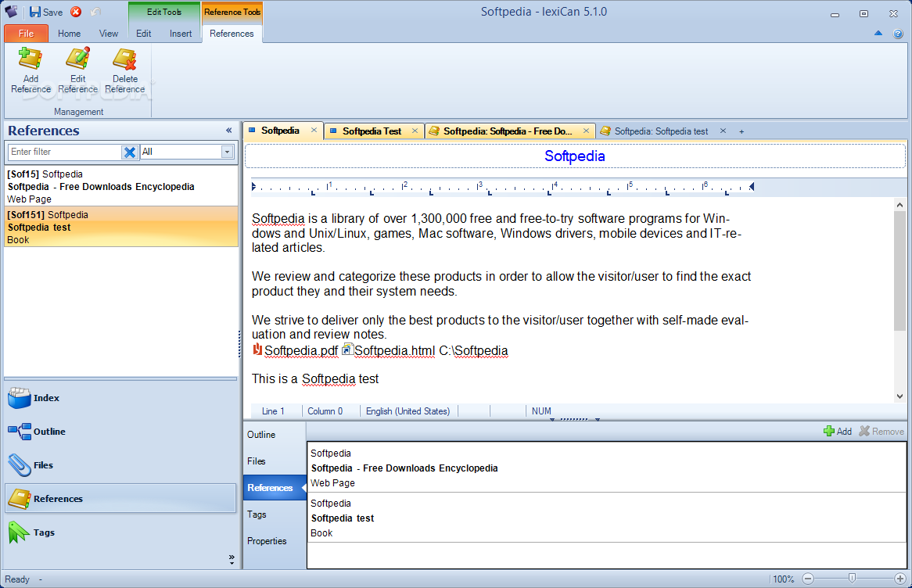
Task: Click the Softpedia.pdf attachment icon
Action: [x=257, y=350]
